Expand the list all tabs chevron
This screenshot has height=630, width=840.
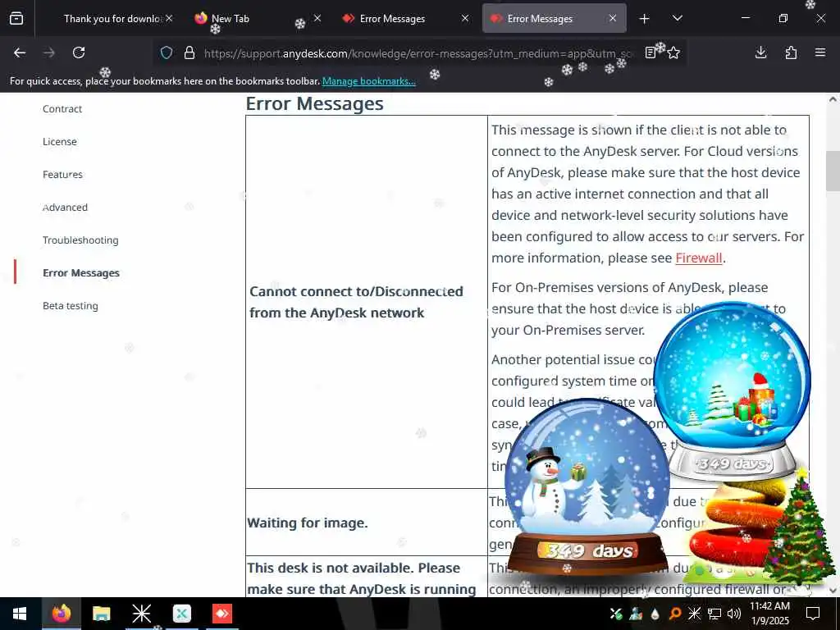point(677,18)
